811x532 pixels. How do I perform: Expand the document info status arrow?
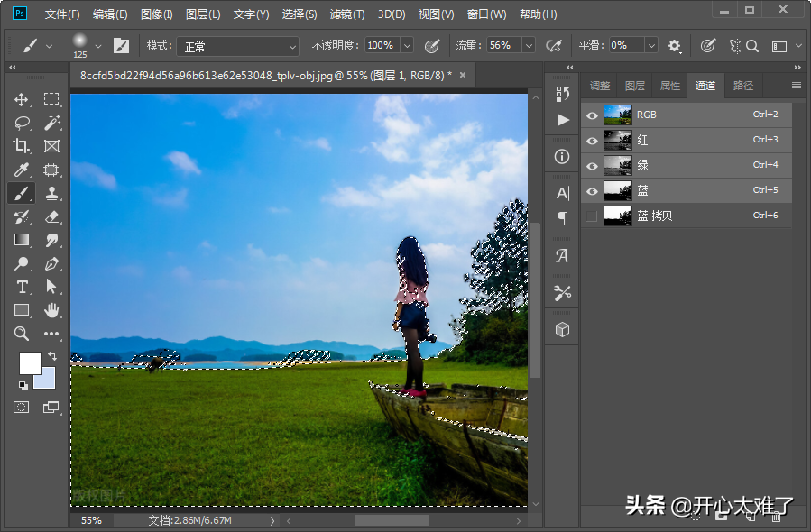click(272, 520)
